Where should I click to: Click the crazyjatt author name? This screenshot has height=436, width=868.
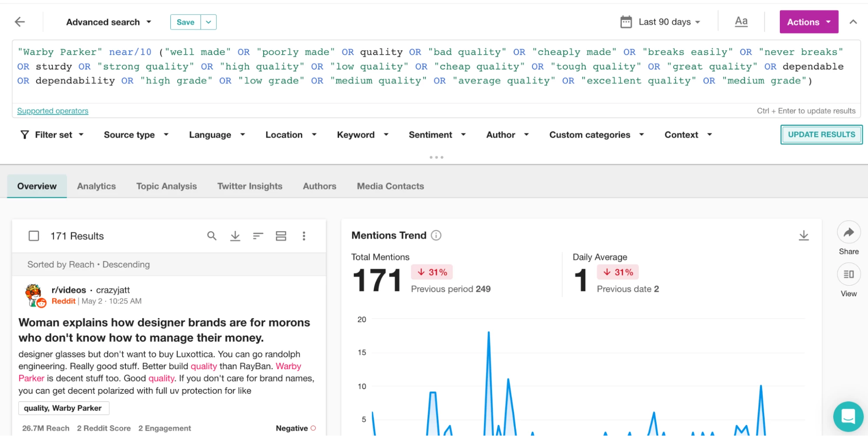point(113,290)
